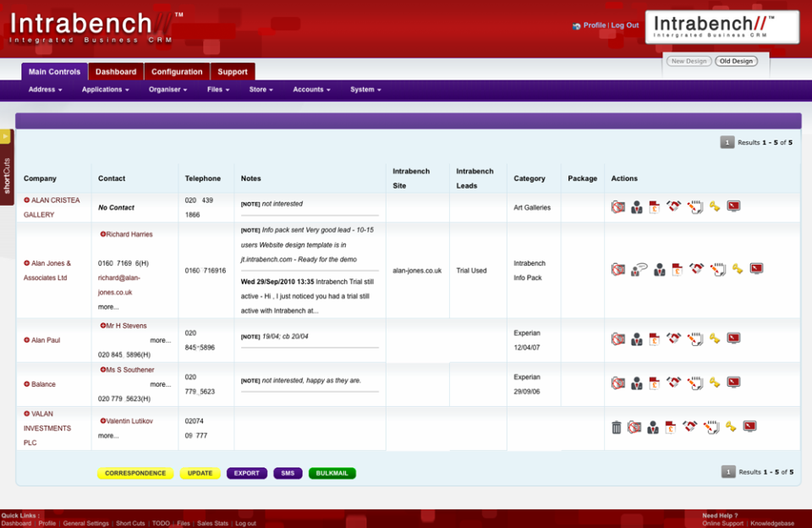
Task: Open the Configuration tab
Action: (177, 72)
